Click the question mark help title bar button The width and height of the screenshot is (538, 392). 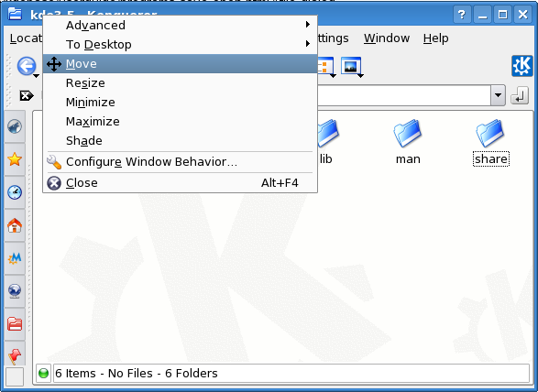click(x=462, y=15)
